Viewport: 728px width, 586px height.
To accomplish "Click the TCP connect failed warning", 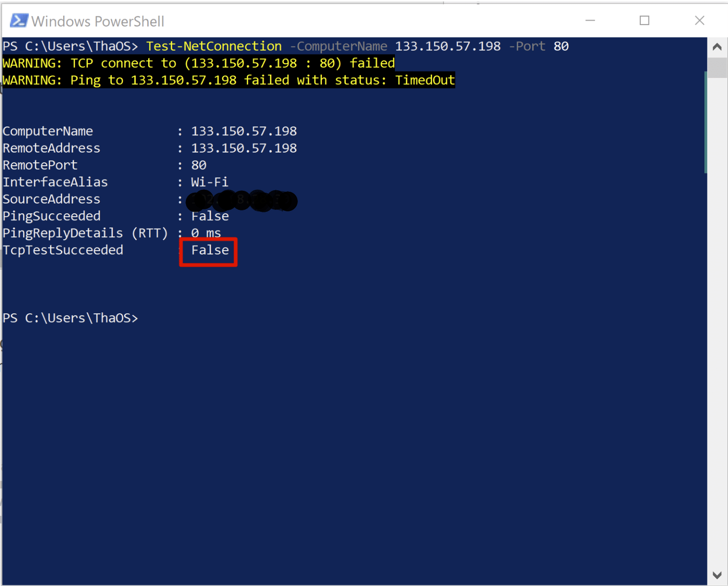I will (199, 63).
